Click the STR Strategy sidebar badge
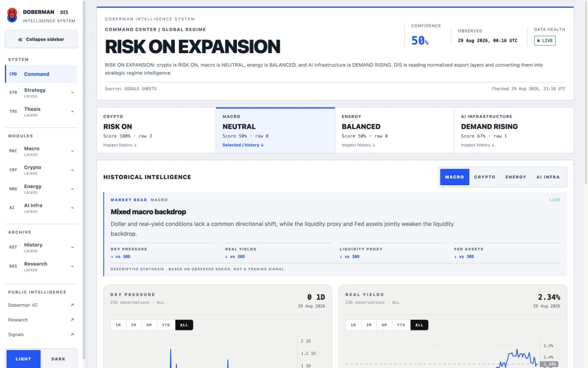The image size is (588, 368). pos(13,93)
